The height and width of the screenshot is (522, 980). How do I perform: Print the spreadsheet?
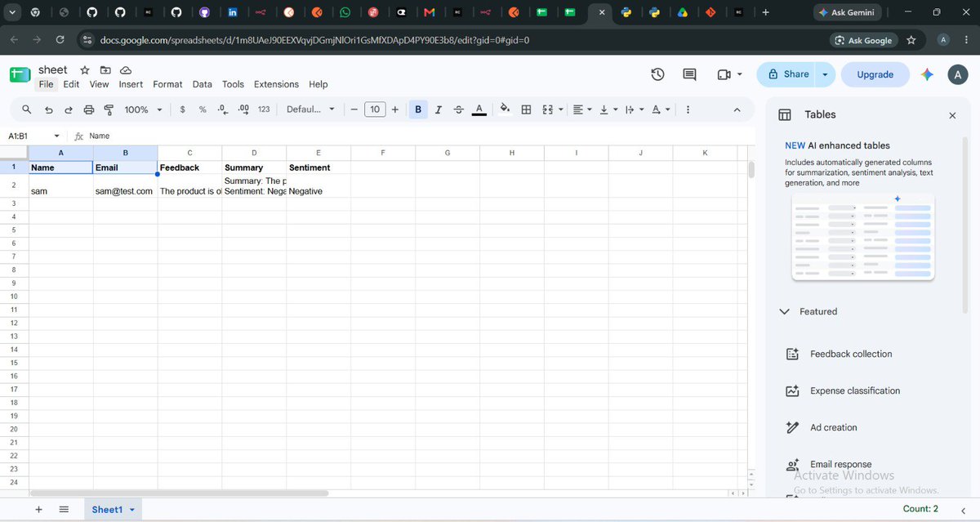[89, 109]
